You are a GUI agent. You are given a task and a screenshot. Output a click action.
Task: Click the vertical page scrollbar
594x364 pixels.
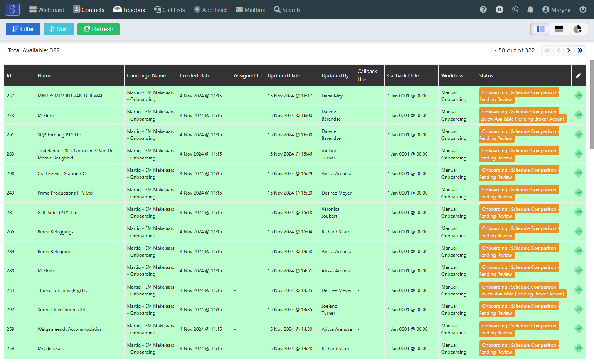click(x=592, y=105)
